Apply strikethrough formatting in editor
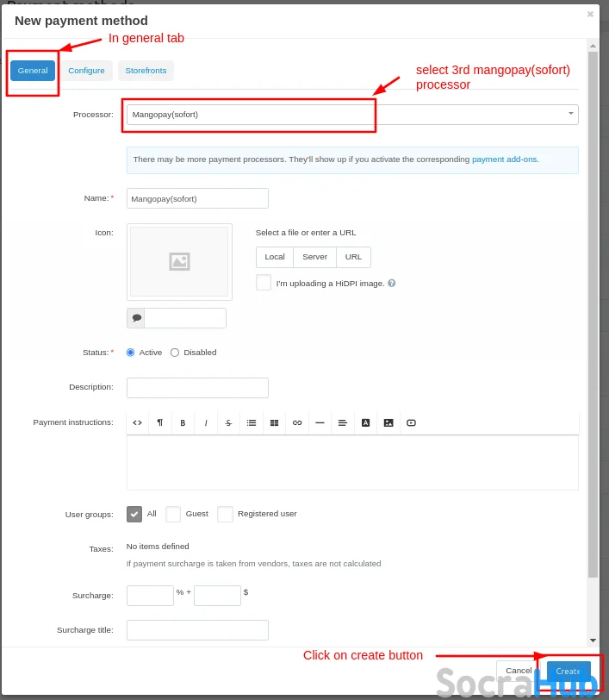Screen dimensions: 609x700 [x=228, y=422]
